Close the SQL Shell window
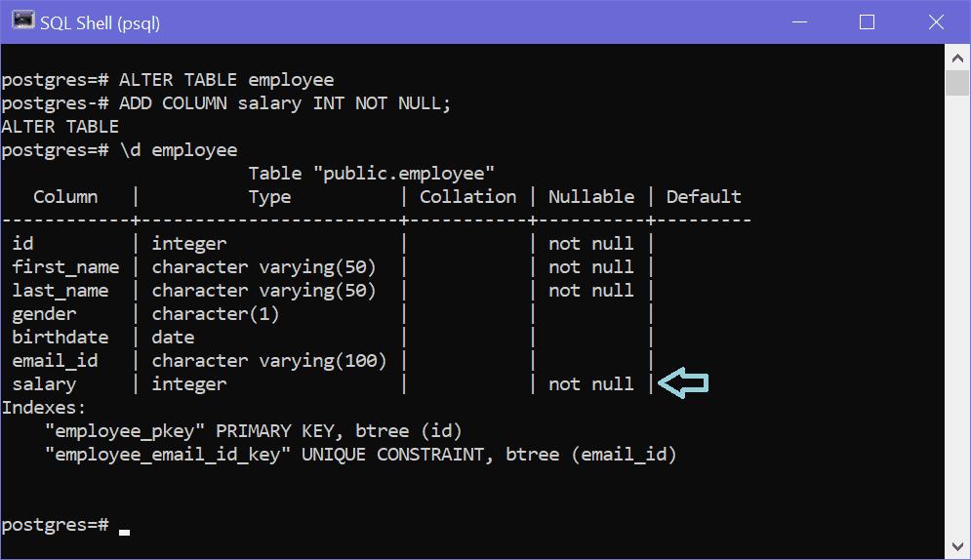Image resolution: width=971 pixels, height=560 pixels. (x=936, y=22)
